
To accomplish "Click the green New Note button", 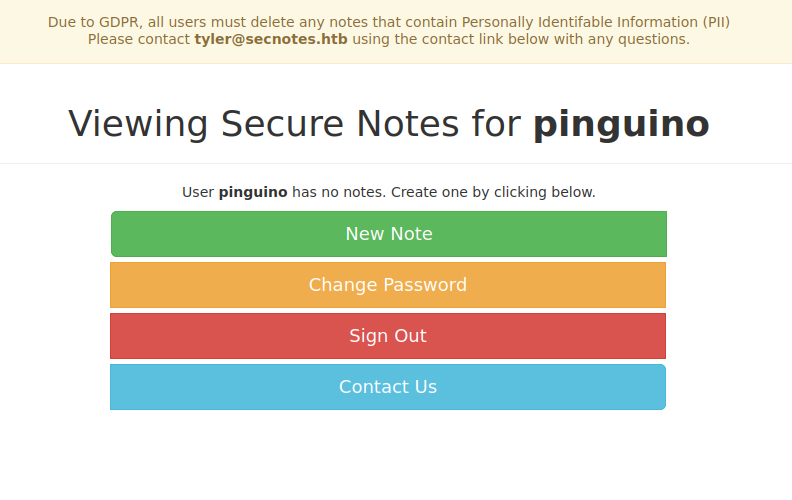I will pos(388,234).
